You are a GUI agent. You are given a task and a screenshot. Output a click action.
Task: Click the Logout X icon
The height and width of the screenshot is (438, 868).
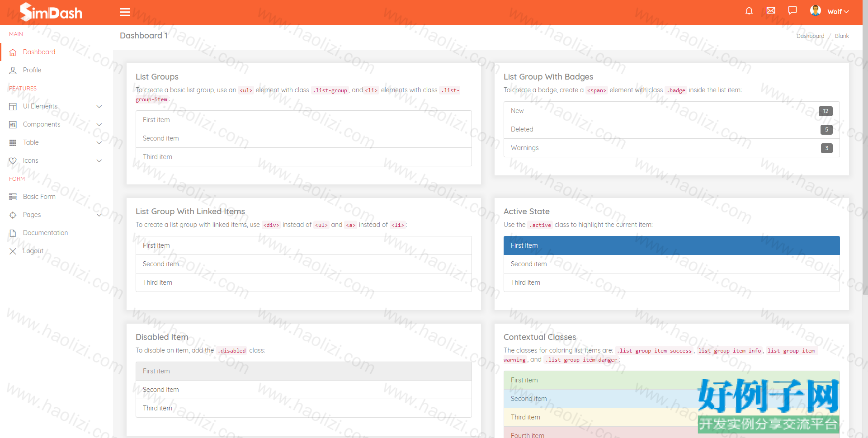point(13,251)
